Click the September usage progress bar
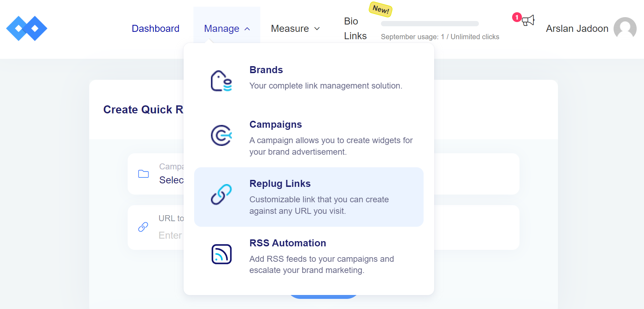Viewport: 644px width, 309px height. pos(430,23)
